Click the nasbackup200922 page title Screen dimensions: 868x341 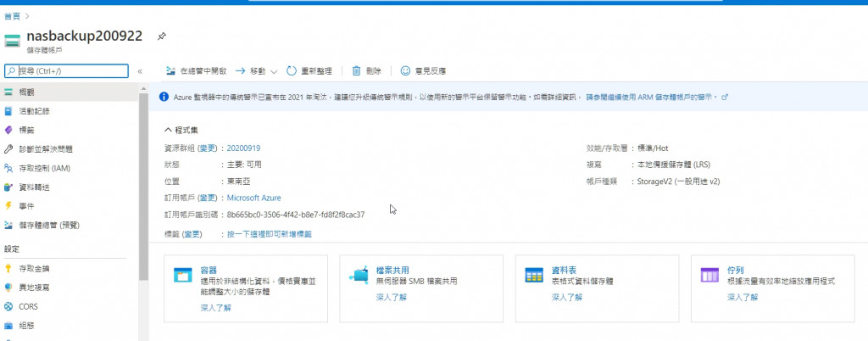(85, 36)
